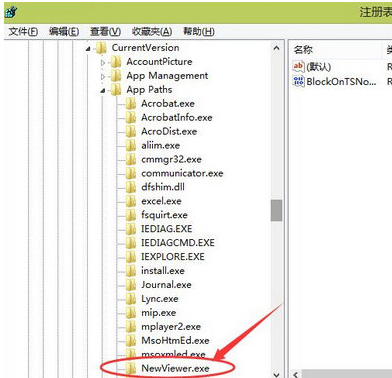Open the 查看(V) menu
Screen dimensions: 392x378
pos(105,32)
